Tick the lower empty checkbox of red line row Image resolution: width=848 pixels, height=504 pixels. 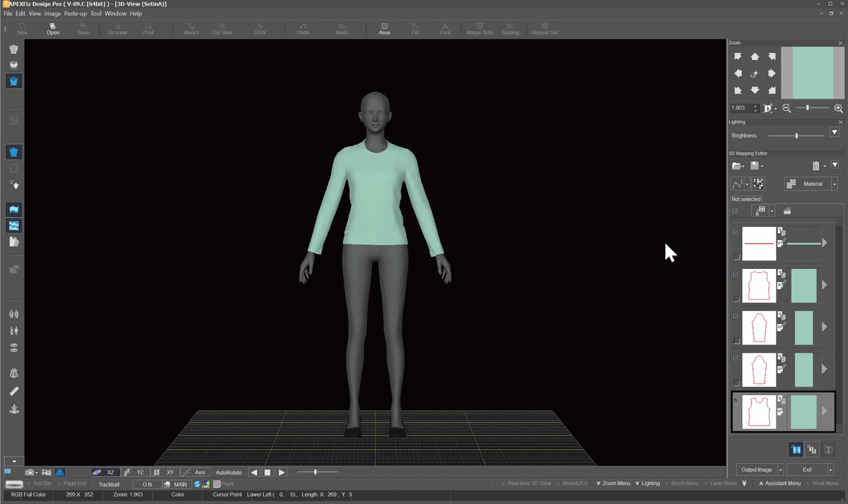click(x=736, y=257)
